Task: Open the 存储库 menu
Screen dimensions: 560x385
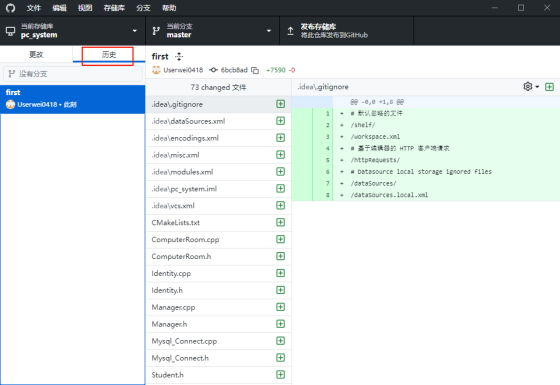Action: click(x=114, y=8)
